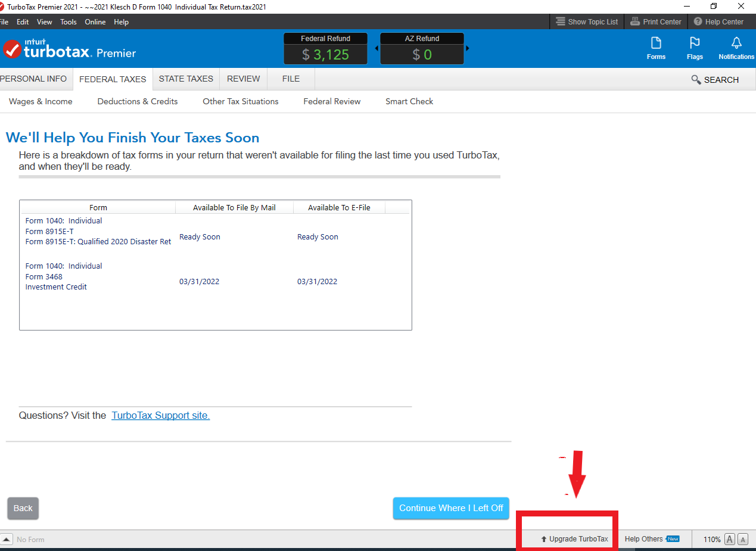756x551 pixels.
Task: Click Continue Where I Left Off
Action: [x=451, y=508]
